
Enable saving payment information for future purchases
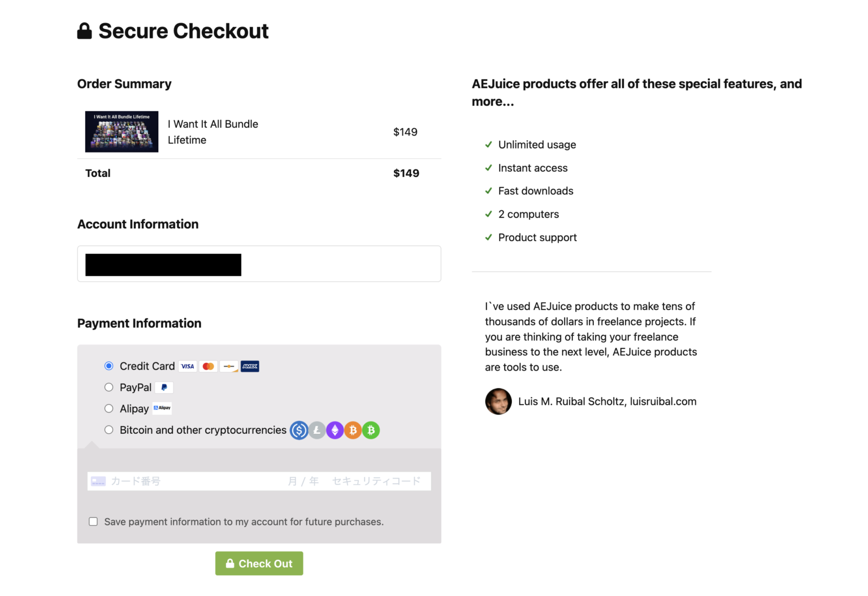[93, 521]
